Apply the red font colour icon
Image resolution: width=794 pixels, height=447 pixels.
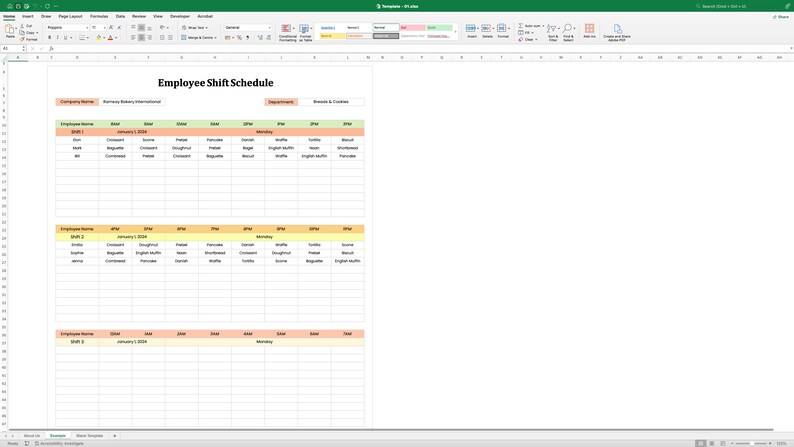click(x=110, y=37)
